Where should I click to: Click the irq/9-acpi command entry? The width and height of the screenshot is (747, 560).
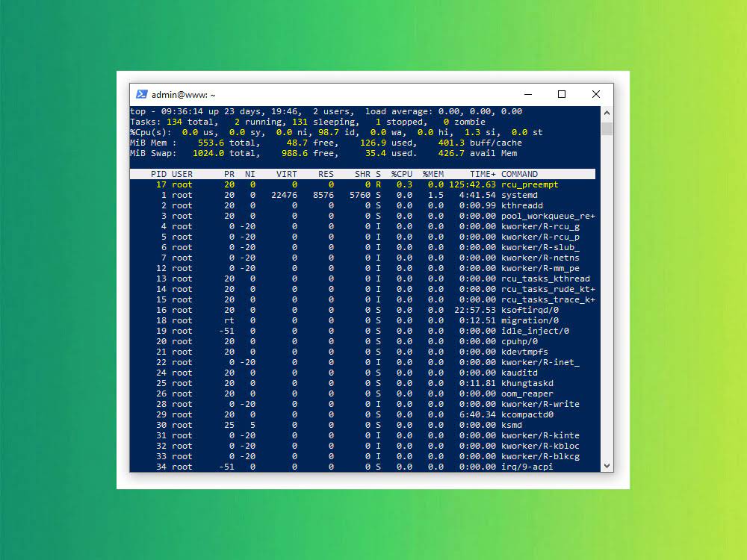coord(527,467)
